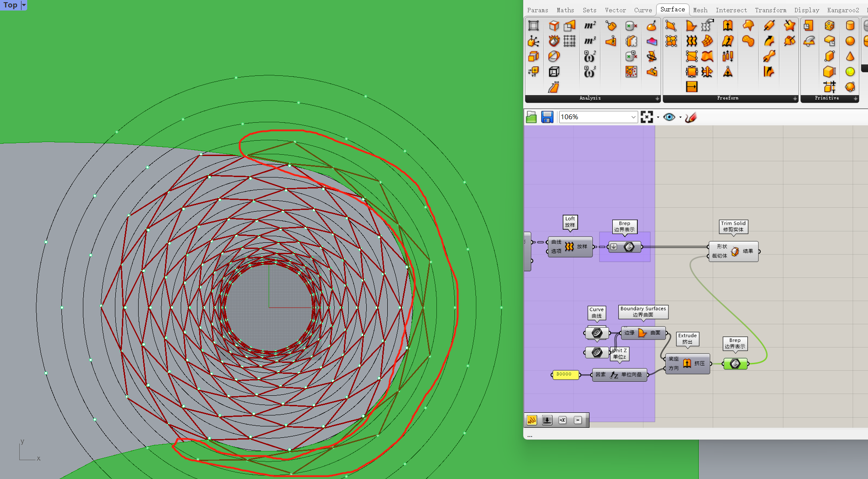The height and width of the screenshot is (479, 868).
Task: Open the Display tab
Action: coord(807,10)
